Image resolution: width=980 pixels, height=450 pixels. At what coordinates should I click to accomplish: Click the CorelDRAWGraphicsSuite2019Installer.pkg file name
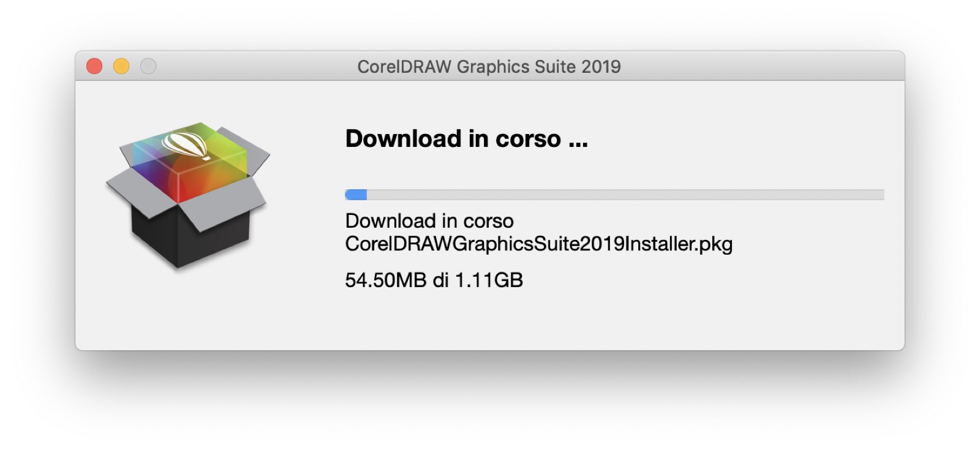pyautogui.click(x=538, y=244)
